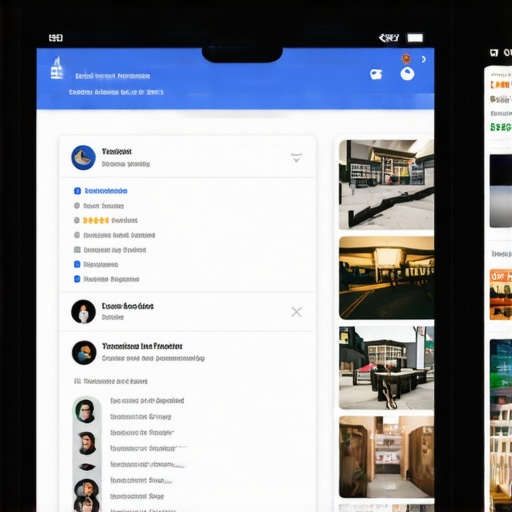This screenshot has width=512, height=512.
Task: Click the grey circle icon beside the star rating
Action: pyautogui.click(x=77, y=220)
